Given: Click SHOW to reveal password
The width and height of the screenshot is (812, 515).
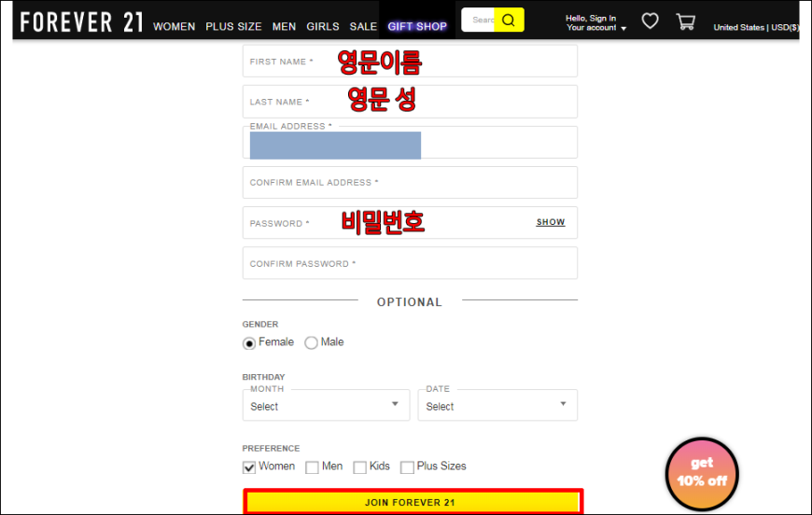Looking at the screenshot, I should 551,222.
